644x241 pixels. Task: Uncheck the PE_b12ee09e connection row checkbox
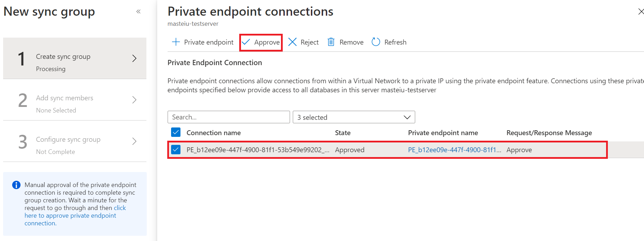(176, 150)
